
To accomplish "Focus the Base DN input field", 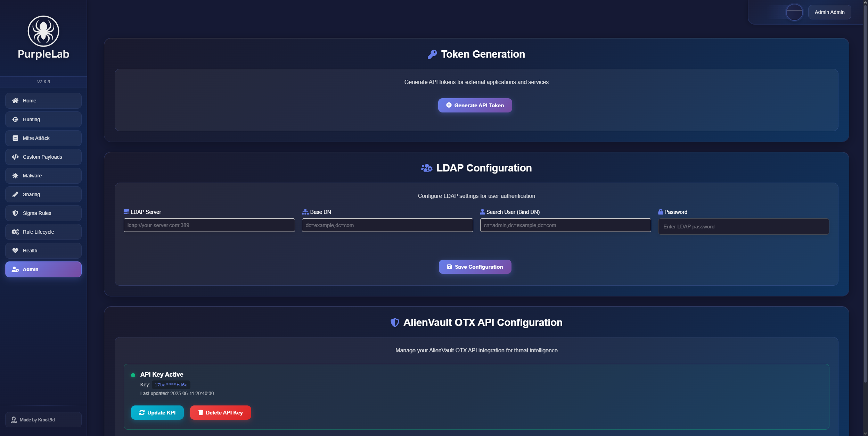I will pyautogui.click(x=387, y=225).
